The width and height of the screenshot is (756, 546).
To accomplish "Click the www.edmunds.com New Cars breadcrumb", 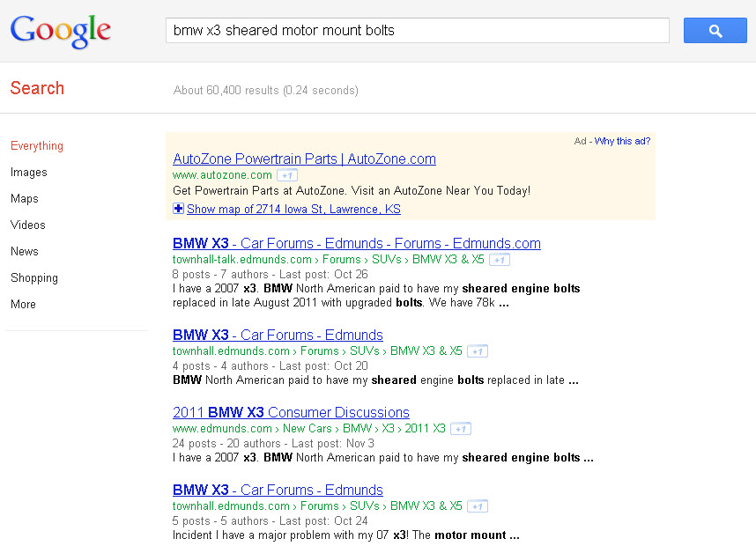I will (309, 428).
